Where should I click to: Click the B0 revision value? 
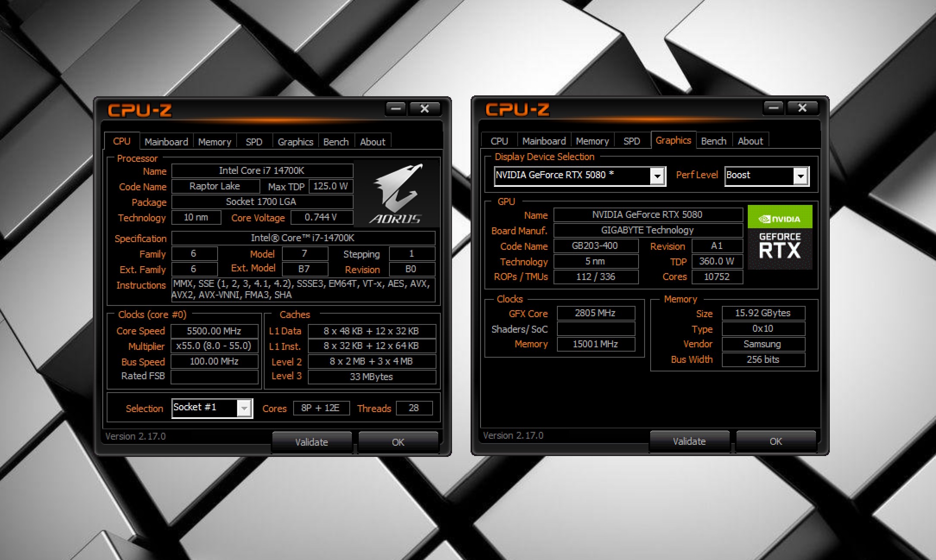(x=412, y=269)
